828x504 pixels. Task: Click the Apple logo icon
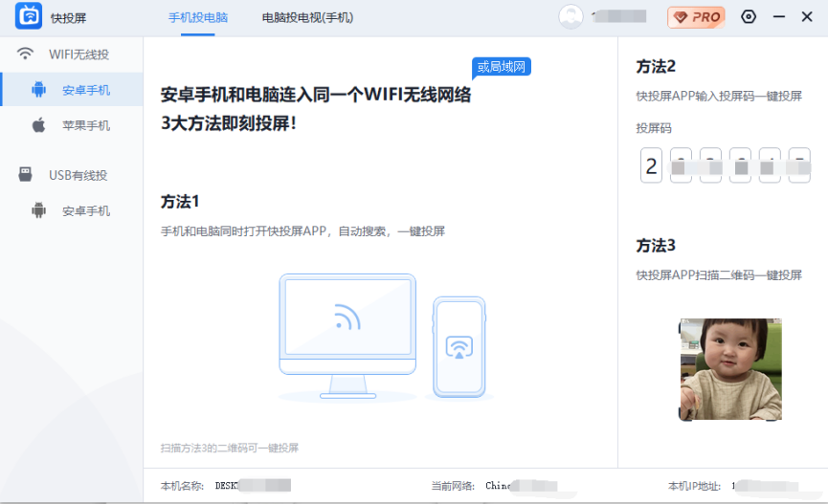(x=38, y=125)
